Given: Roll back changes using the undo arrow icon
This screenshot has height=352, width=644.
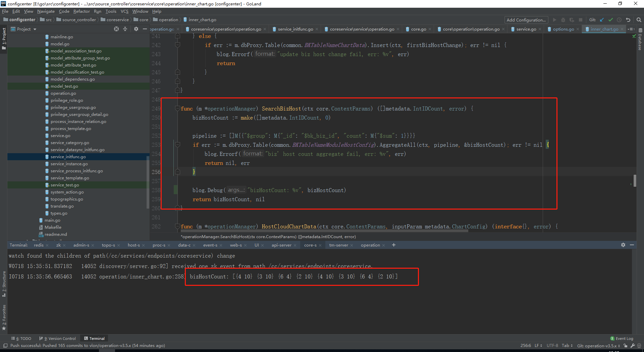Looking at the screenshot, I should (628, 20).
